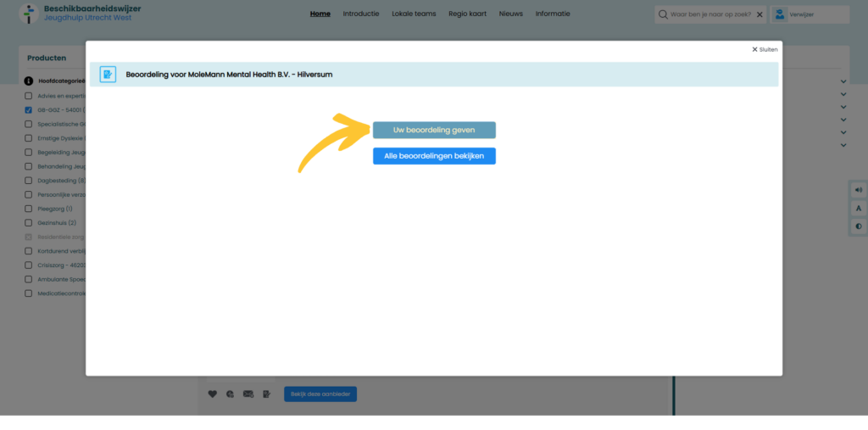Open the Regio kaart menu item
This screenshot has width=868, height=430.
pyautogui.click(x=468, y=14)
